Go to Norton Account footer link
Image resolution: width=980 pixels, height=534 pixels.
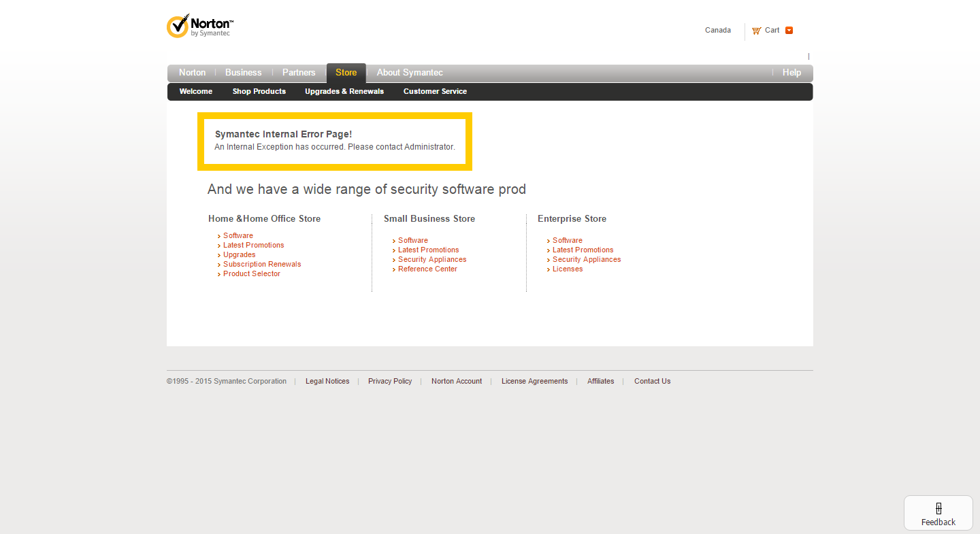click(x=457, y=381)
